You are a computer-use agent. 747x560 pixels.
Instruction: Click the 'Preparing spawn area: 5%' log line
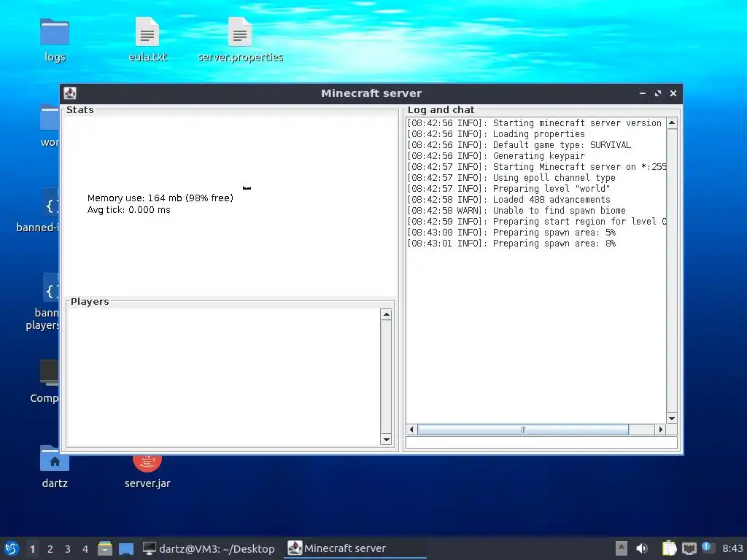pyautogui.click(x=511, y=233)
